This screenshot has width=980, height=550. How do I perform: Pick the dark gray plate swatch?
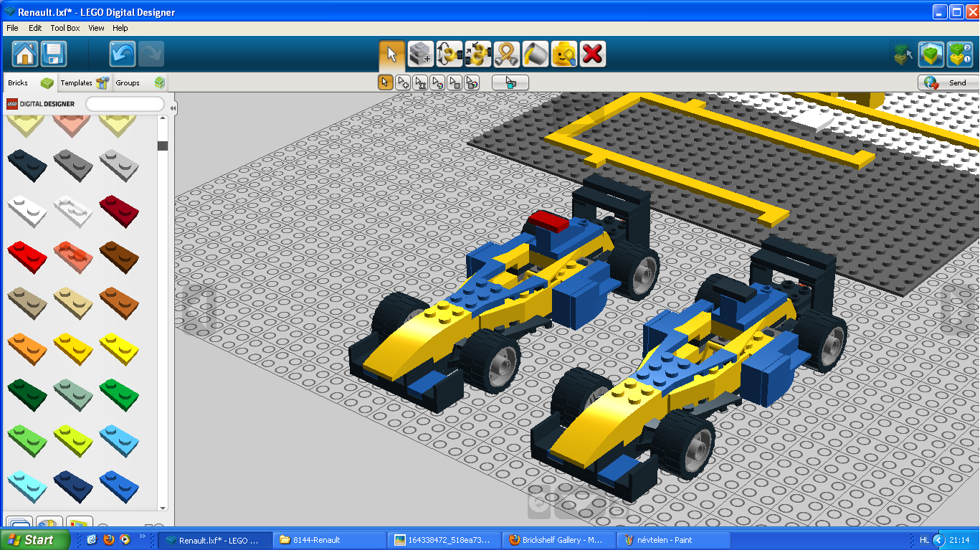pyautogui.click(x=73, y=164)
